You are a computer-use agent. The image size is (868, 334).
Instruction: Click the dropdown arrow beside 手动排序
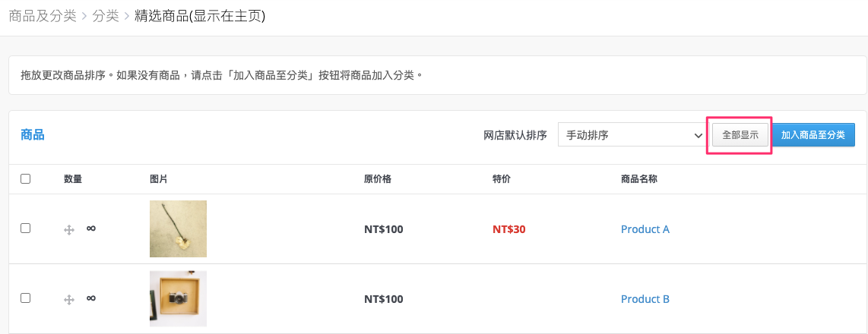[698, 135]
